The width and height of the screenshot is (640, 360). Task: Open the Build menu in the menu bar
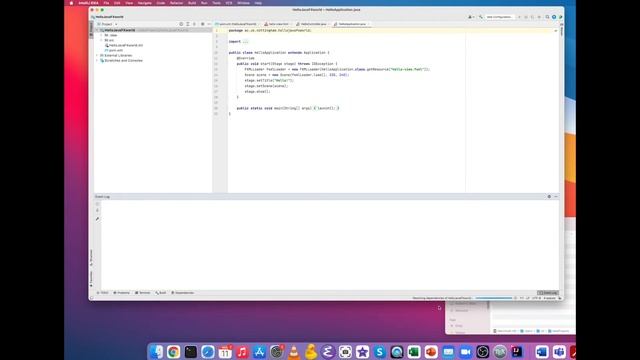tap(192, 3)
